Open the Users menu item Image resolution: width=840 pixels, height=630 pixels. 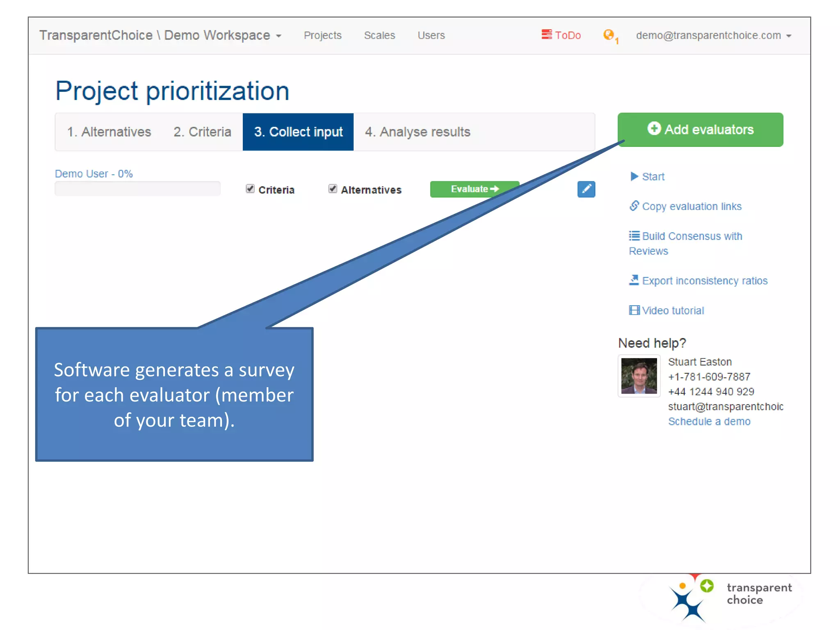(x=431, y=36)
